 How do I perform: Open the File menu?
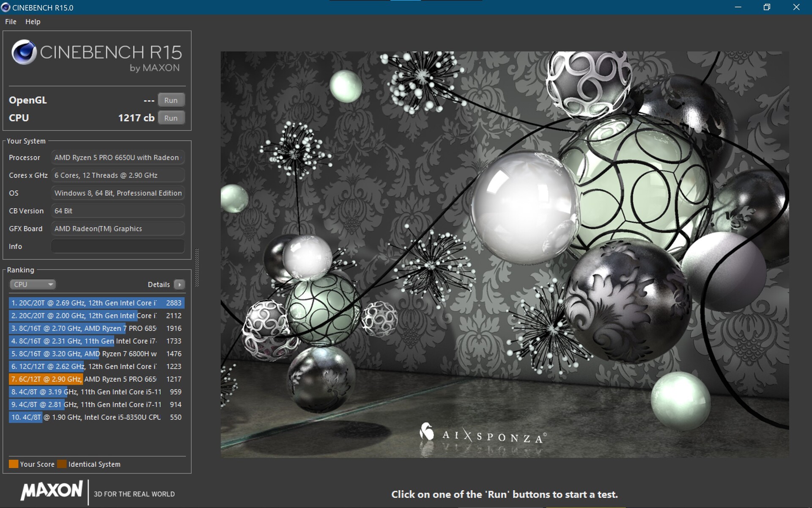click(11, 22)
